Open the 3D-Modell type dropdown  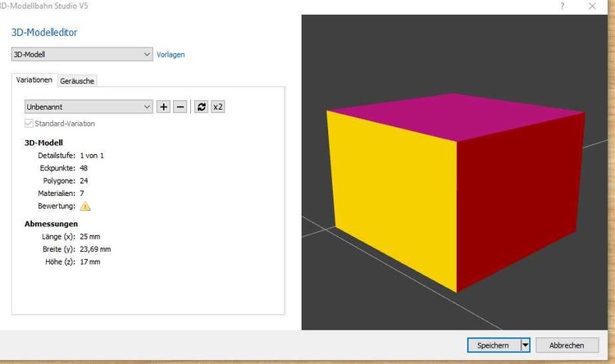(81, 55)
